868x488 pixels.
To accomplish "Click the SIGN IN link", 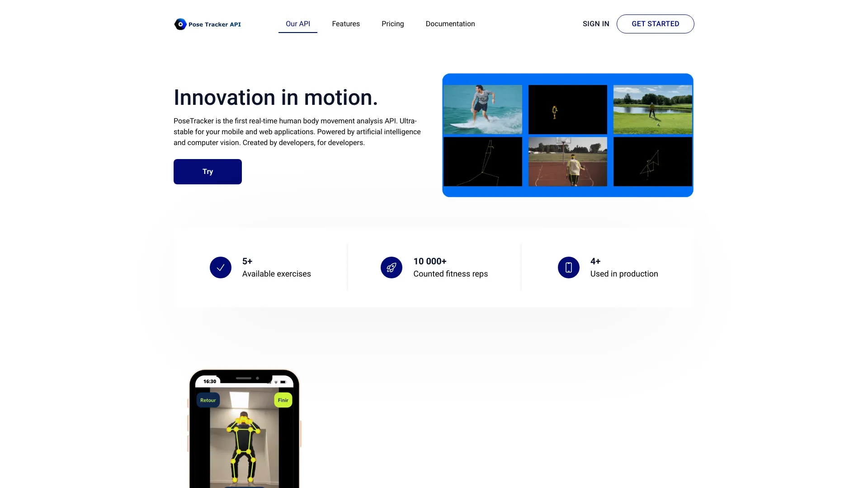I will tap(595, 23).
